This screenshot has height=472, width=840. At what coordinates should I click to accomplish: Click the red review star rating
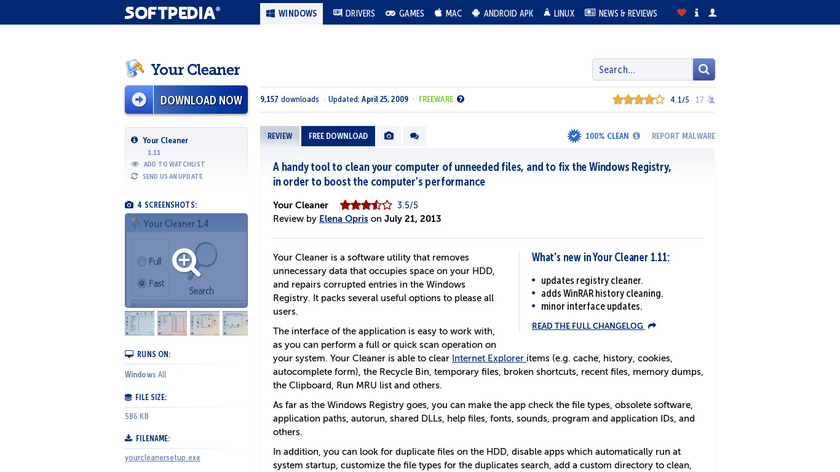[x=366, y=205]
